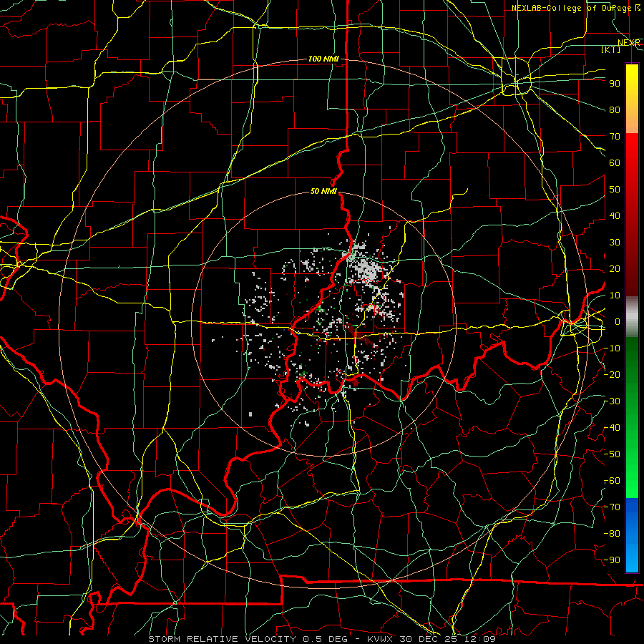This screenshot has height=644, width=644.
Task: Click the KT units label above color scale
Action: (611, 49)
